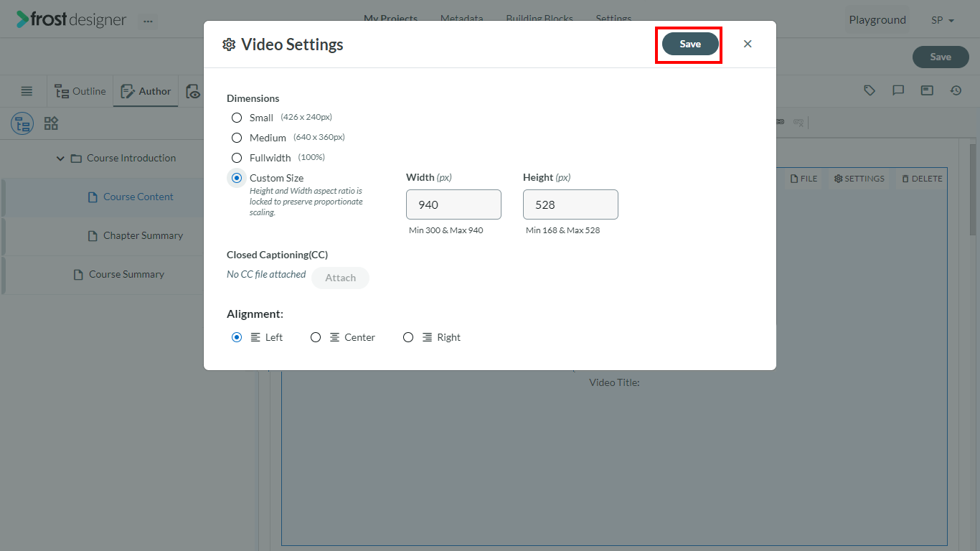The image size is (980, 551).
Task: Close the Video Settings dialog
Action: point(748,44)
